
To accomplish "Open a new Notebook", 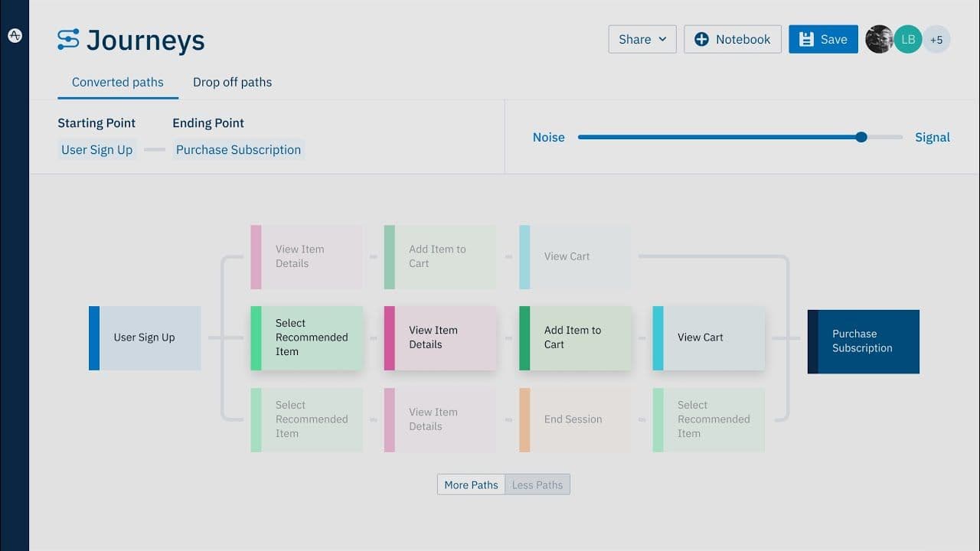I will (x=733, y=39).
